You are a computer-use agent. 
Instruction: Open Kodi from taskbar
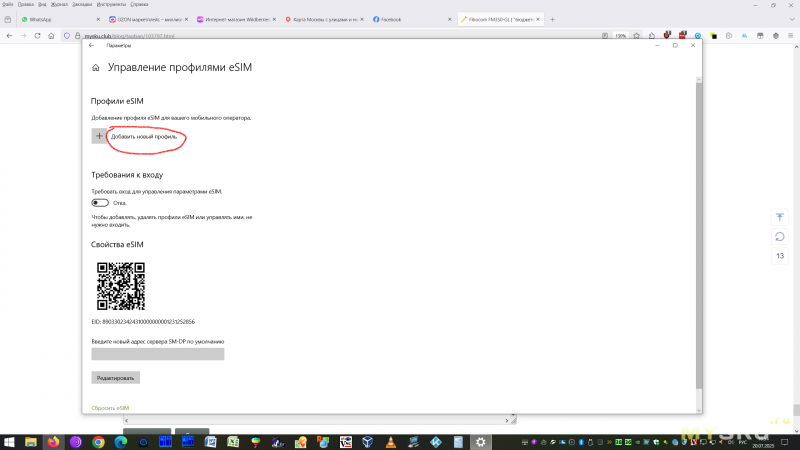(x=435, y=442)
